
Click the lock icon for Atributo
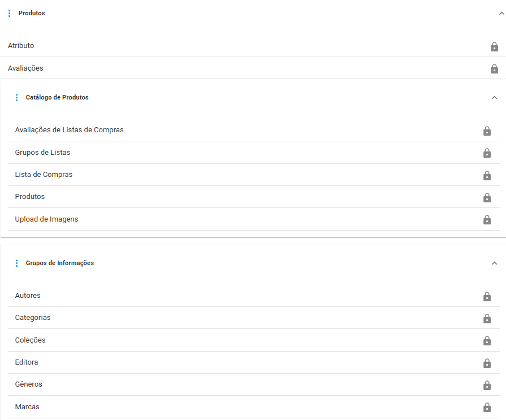click(x=494, y=47)
